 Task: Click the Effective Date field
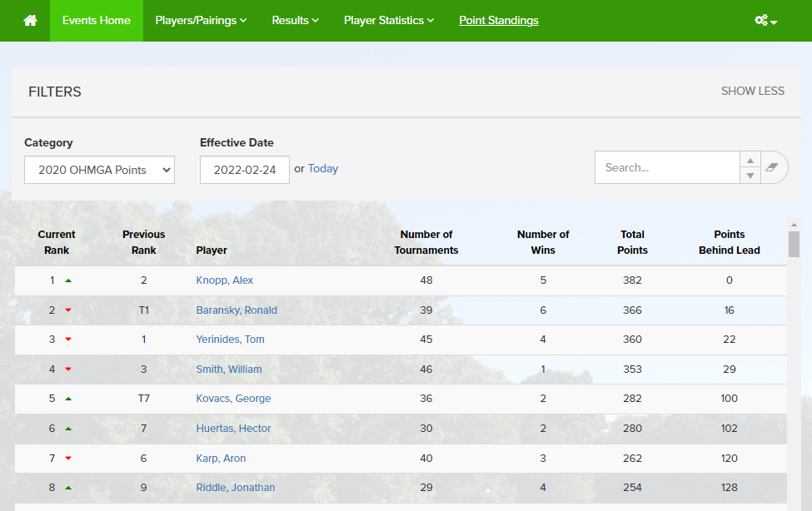click(x=244, y=170)
